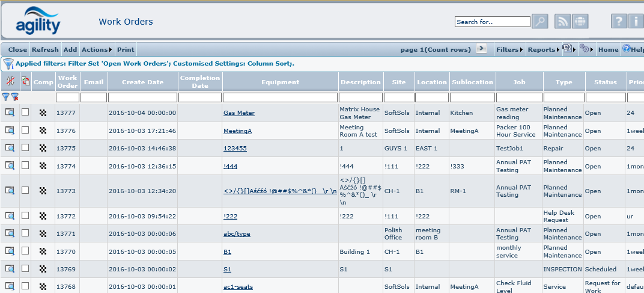Clear sorting with the crossed arrows icon
644x293 pixels.
pos(10,81)
